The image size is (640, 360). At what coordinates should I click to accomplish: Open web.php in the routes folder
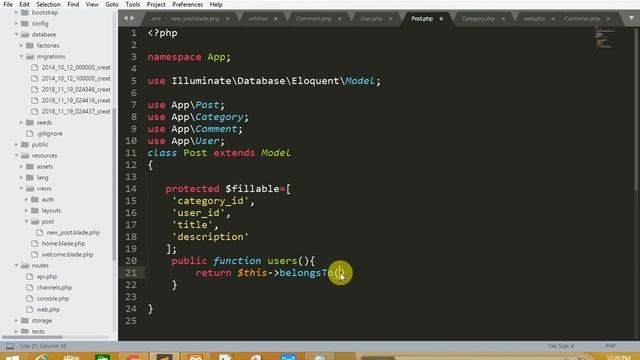48,309
